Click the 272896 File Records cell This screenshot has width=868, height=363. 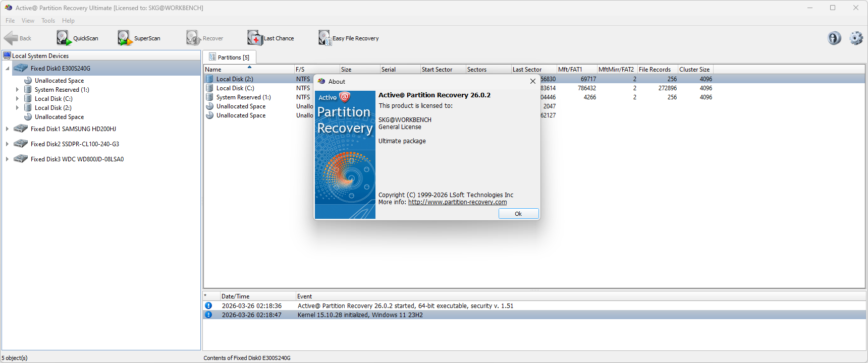point(667,88)
